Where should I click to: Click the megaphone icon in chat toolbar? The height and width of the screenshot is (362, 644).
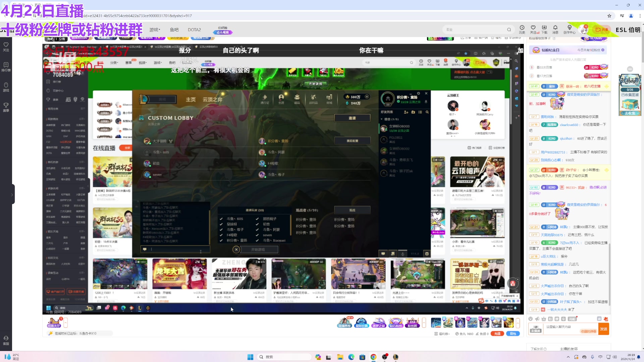click(x=537, y=319)
